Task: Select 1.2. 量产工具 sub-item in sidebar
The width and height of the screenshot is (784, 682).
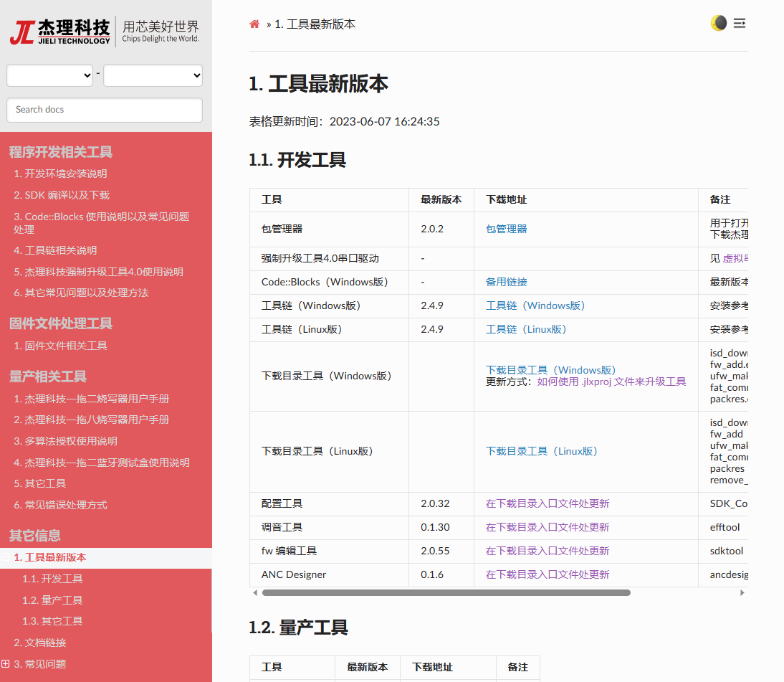Action: coord(52,600)
